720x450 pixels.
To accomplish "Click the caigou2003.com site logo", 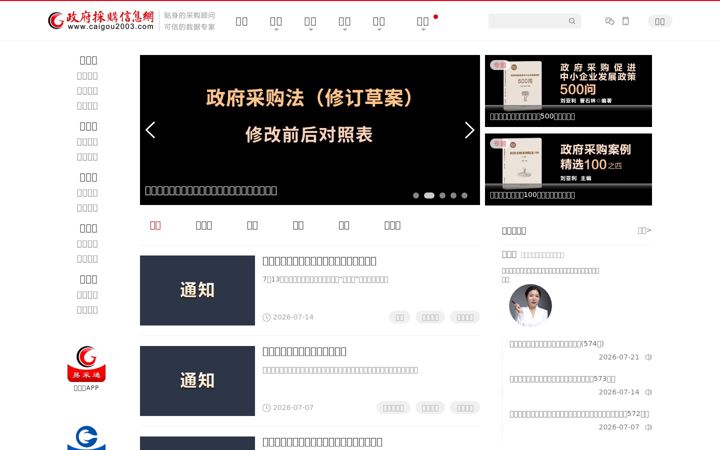I will 101,21.
